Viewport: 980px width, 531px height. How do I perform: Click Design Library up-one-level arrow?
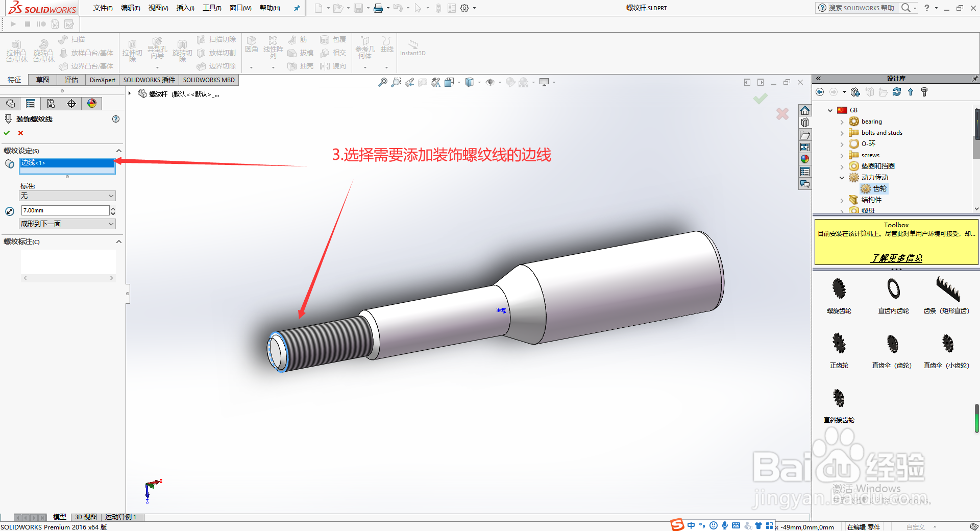[911, 92]
